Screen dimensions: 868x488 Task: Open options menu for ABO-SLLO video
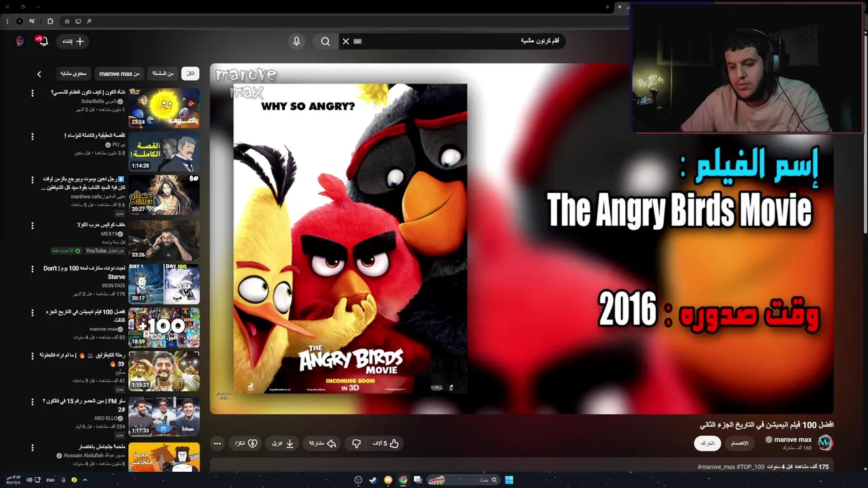click(32, 401)
